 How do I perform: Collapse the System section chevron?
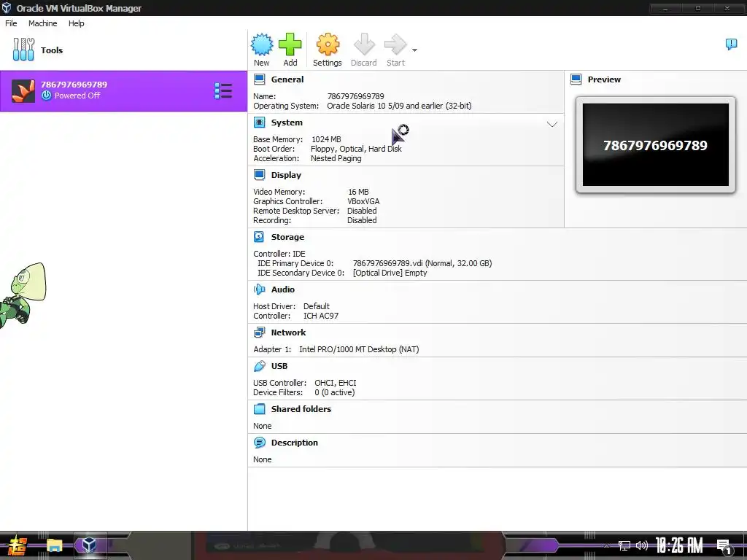pyautogui.click(x=551, y=124)
